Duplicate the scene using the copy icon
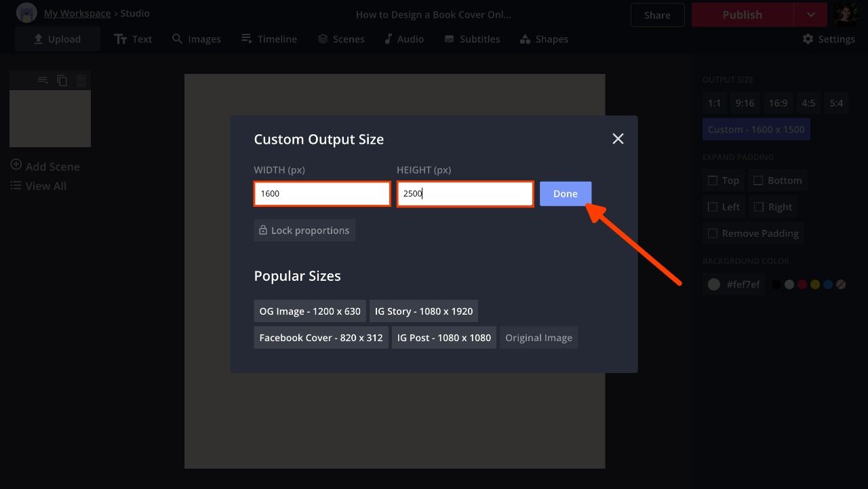The width and height of the screenshot is (868, 489). [x=62, y=81]
